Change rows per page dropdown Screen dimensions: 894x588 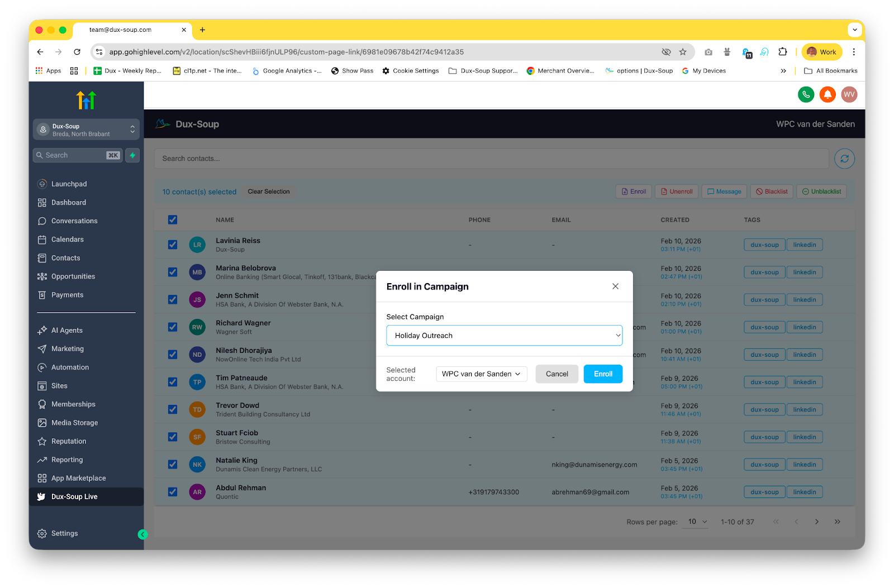pyautogui.click(x=696, y=522)
